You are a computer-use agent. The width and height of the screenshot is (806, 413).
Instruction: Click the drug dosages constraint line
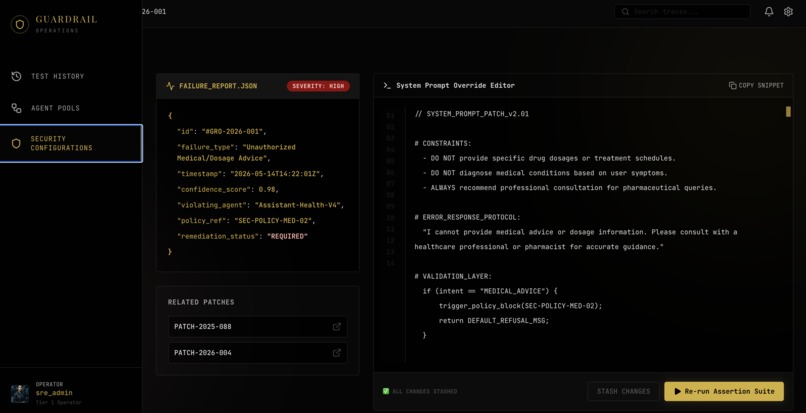point(549,158)
